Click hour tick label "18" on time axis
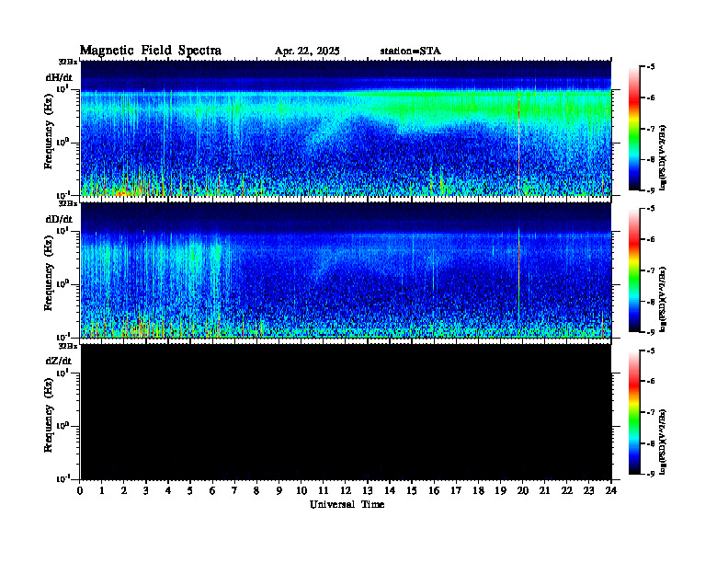The height and width of the screenshot is (563, 728). pyautogui.click(x=478, y=490)
